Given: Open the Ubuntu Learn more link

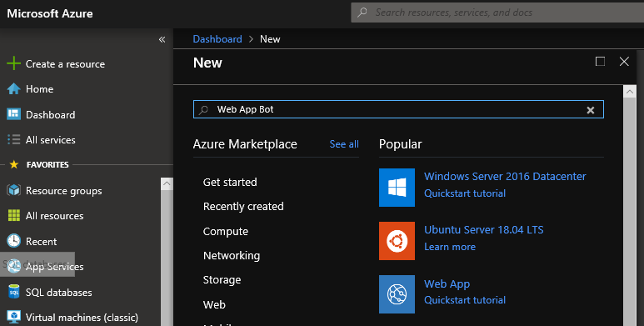Looking at the screenshot, I should [450, 247].
